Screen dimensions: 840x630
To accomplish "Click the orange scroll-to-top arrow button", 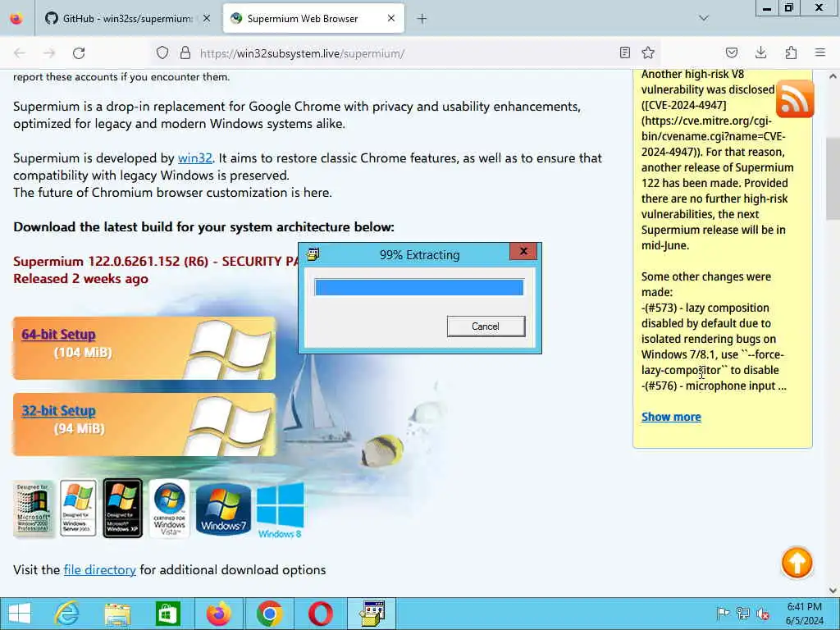I will click(x=797, y=562).
